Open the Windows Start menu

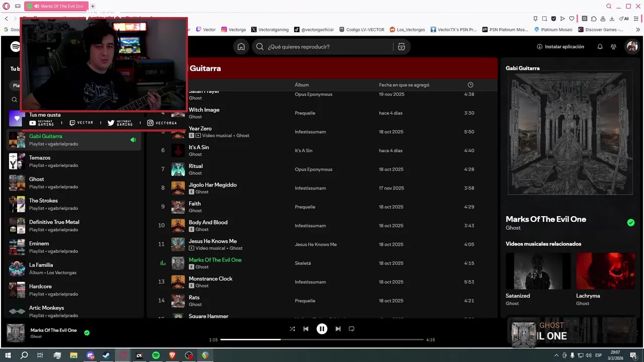click(x=8, y=355)
